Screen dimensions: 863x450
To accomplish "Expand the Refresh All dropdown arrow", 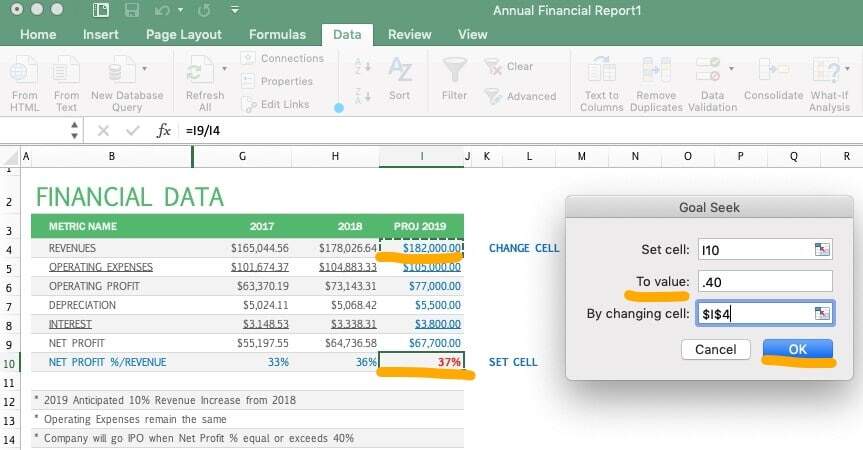I will (225, 69).
